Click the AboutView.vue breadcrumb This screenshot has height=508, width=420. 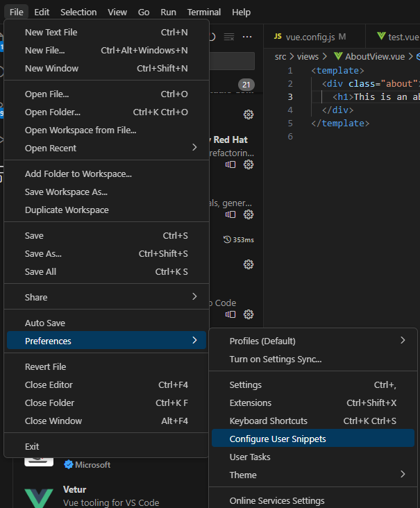pos(375,56)
